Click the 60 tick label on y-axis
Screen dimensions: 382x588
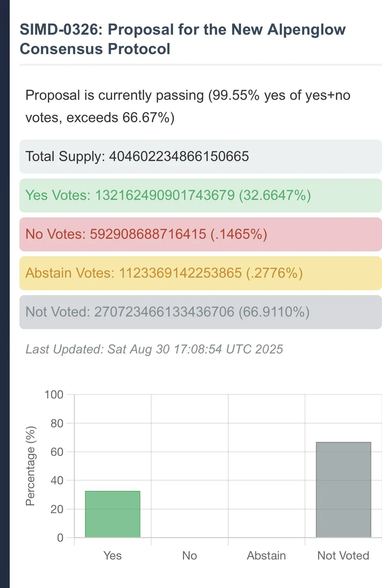57,452
